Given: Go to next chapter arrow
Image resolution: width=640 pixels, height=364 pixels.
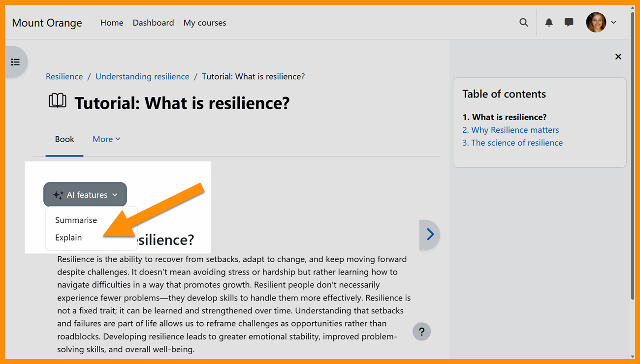Looking at the screenshot, I should (430, 235).
